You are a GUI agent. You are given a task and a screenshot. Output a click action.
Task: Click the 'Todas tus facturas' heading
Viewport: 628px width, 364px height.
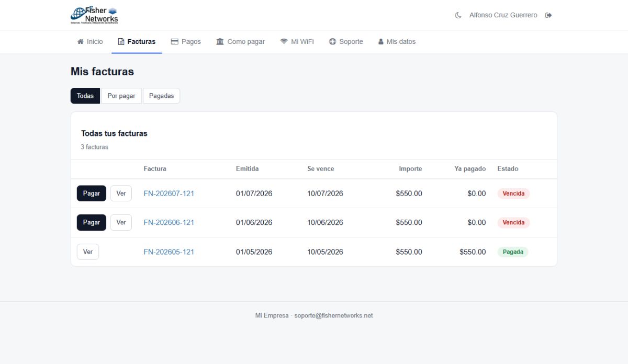(114, 133)
